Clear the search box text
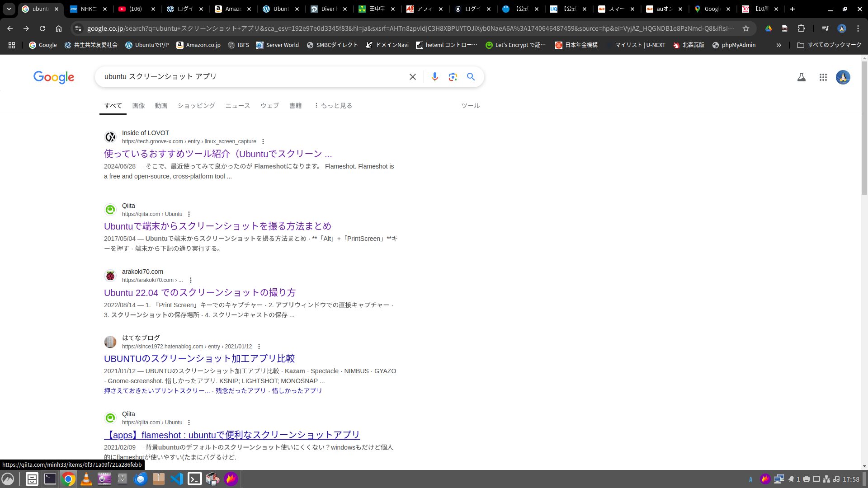 [x=412, y=77]
